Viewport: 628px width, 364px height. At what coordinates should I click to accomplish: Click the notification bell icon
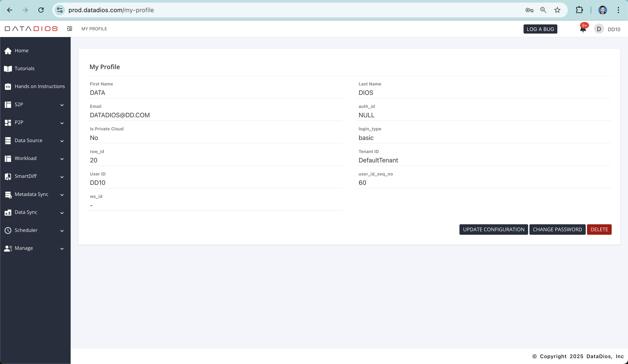(583, 29)
